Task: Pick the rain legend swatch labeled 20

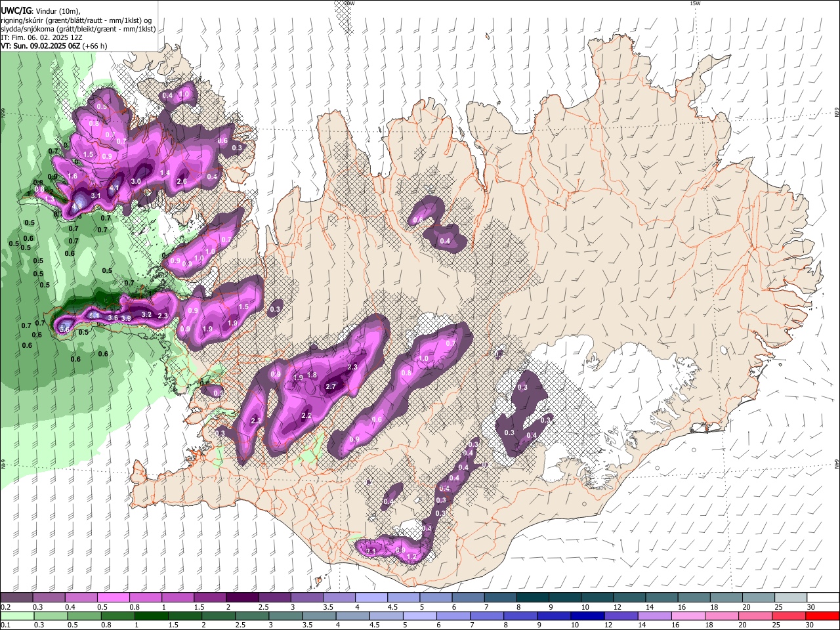Action: click(x=755, y=616)
